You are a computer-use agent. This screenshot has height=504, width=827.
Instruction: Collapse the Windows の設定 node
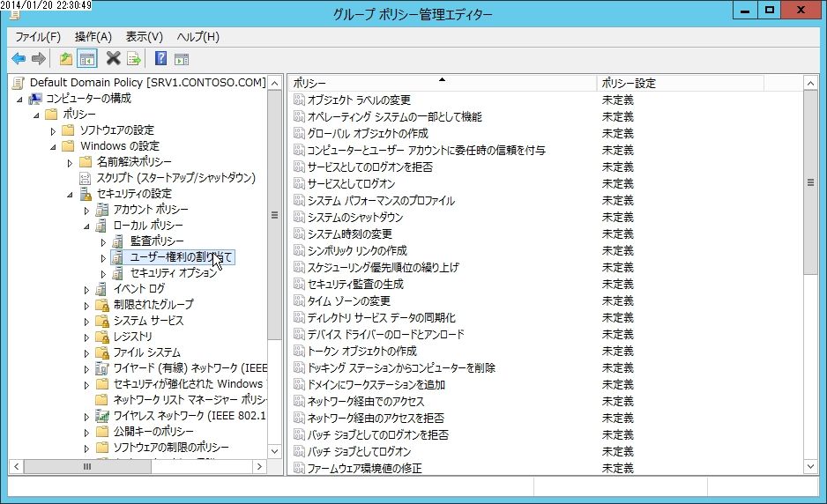click(53, 146)
